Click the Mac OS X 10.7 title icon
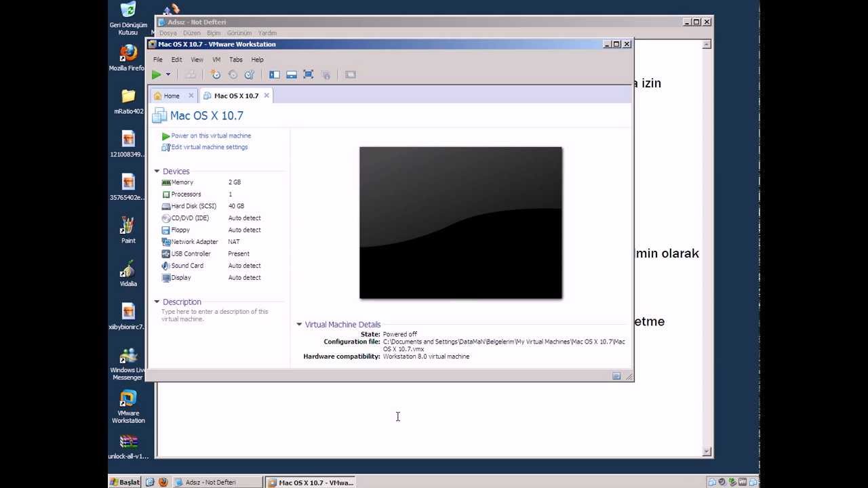This screenshot has height=488, width=868. 160,115
